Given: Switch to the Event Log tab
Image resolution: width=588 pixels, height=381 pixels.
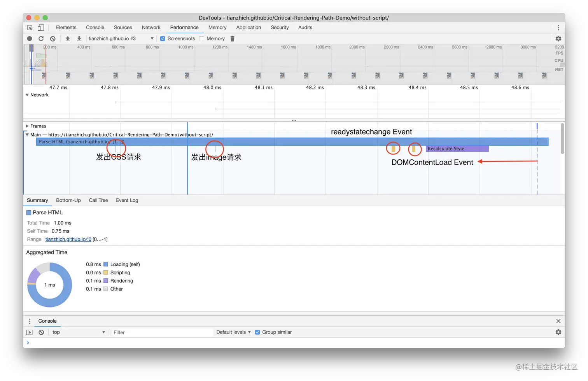Looking at the screenshot, I should pos(127,201).
